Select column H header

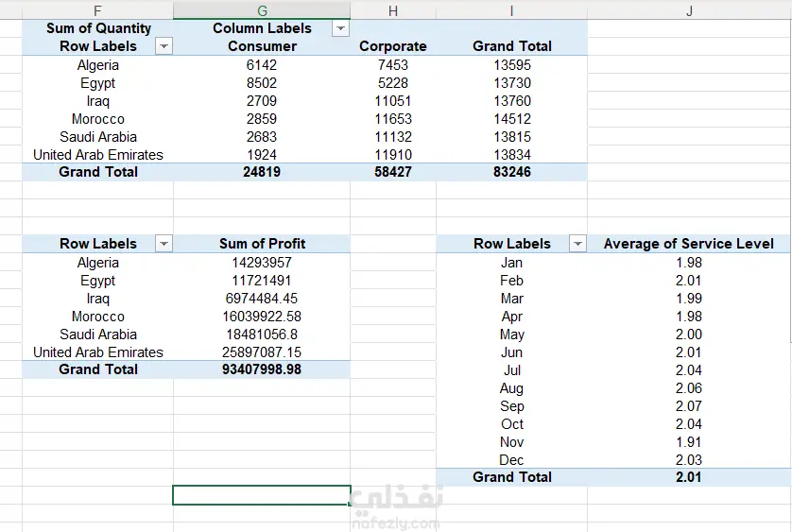[393, 10]
